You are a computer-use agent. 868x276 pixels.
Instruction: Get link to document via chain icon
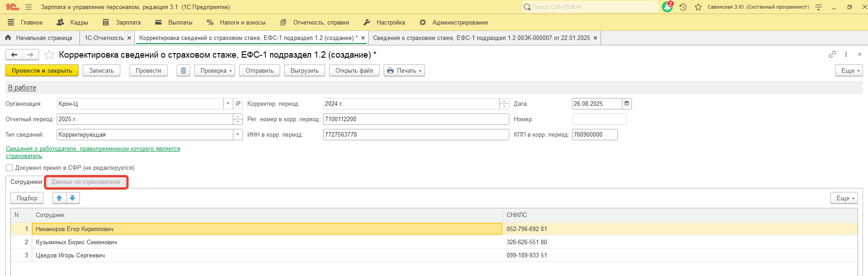pos(832,54)
